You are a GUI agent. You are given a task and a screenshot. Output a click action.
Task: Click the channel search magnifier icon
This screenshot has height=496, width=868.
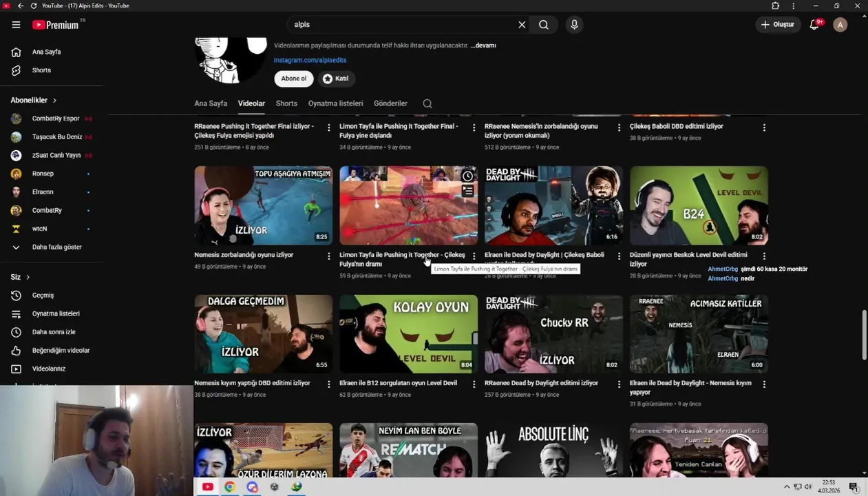[x=427, y=103]
